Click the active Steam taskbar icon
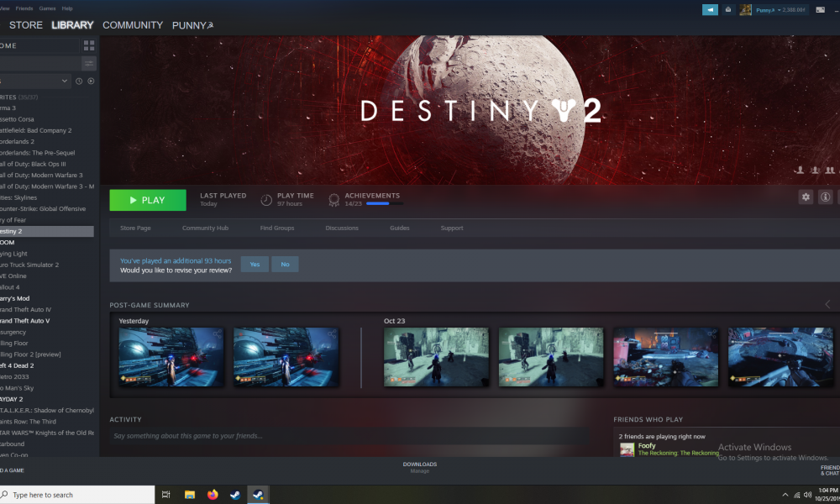The image size is (840, 504). [258, 495]
